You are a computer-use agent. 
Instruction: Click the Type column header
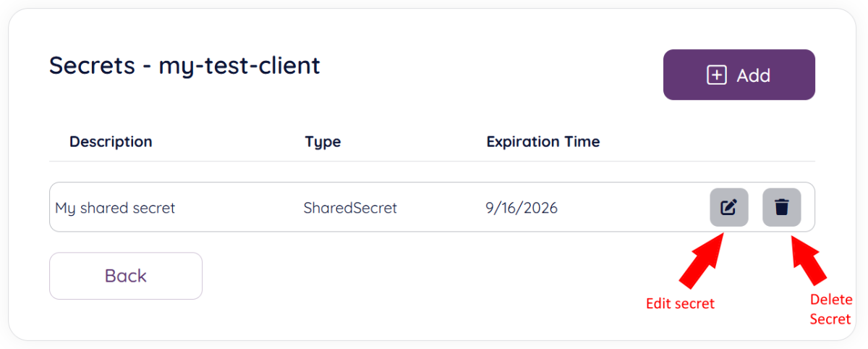coord(323,141)
